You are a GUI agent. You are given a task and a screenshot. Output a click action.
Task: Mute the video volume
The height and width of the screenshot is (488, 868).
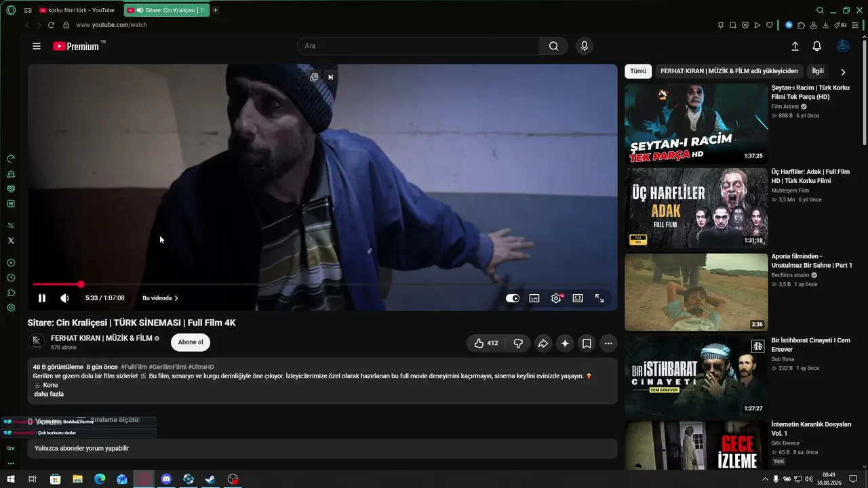click(64, 298)
